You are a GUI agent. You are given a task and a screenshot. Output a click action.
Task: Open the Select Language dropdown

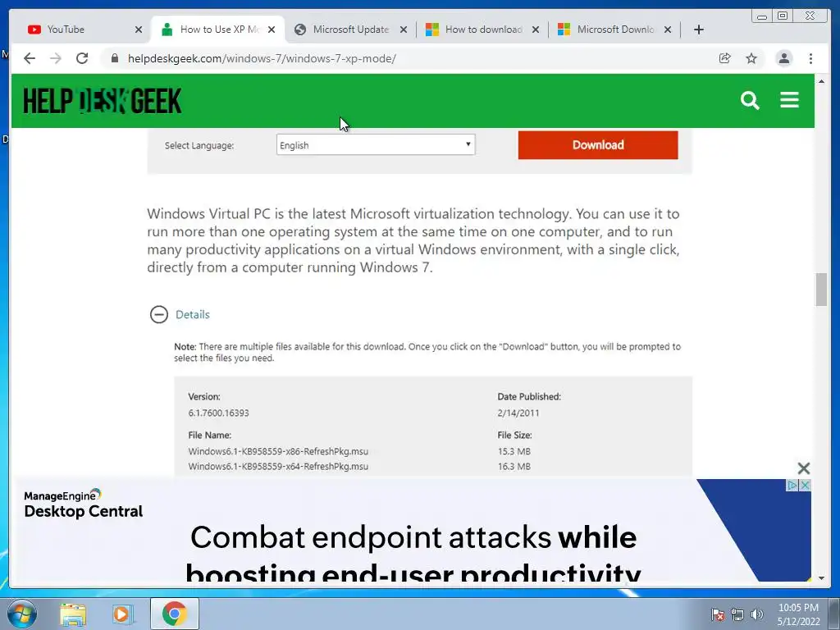tap(376, 144)
